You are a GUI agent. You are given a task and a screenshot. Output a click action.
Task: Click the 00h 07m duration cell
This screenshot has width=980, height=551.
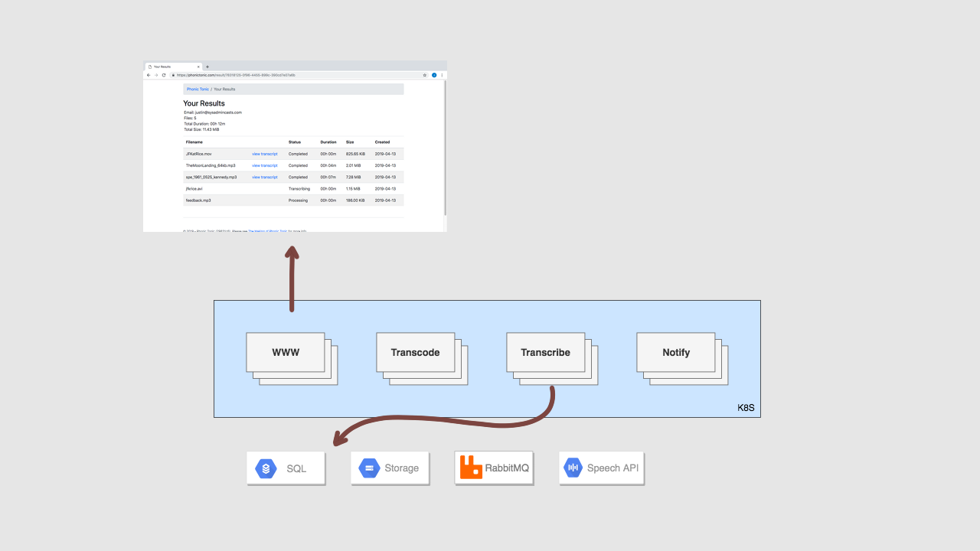(x=328, y=177)
